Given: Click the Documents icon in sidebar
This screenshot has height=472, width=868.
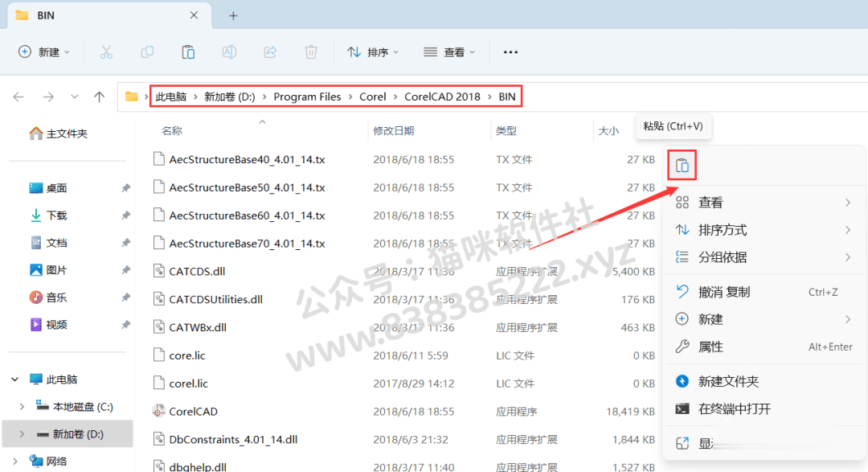Looking at the screenshot, I should (36, 243).
